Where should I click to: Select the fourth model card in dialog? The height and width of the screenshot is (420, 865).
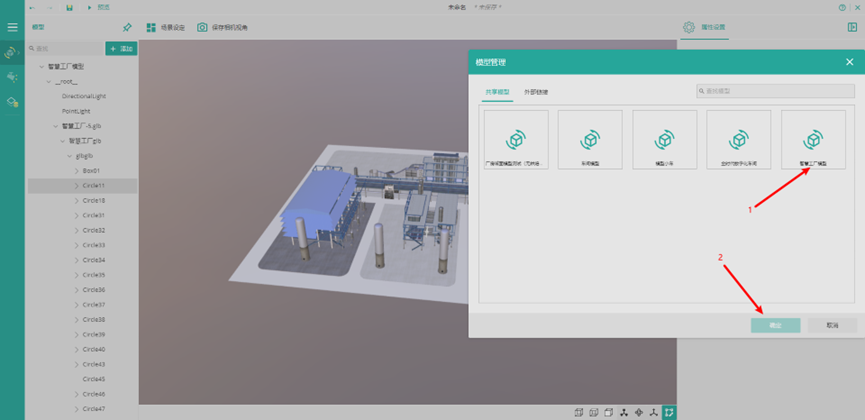(739, 140)
